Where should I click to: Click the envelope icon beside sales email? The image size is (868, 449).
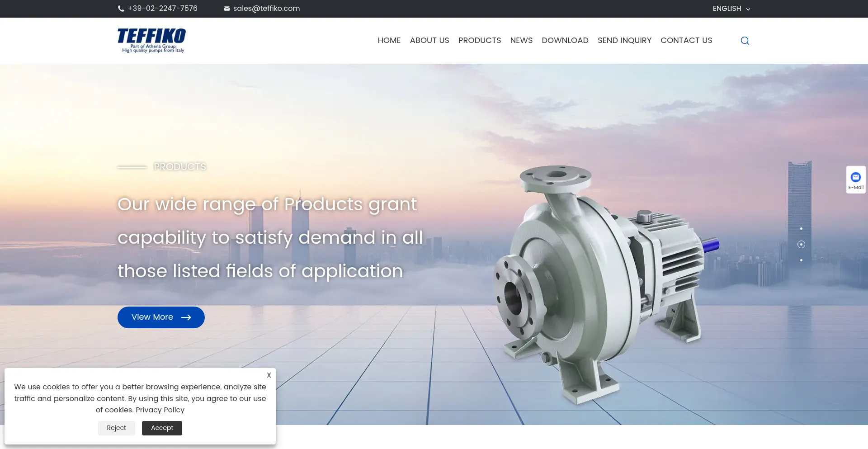(x=227, y=9)
